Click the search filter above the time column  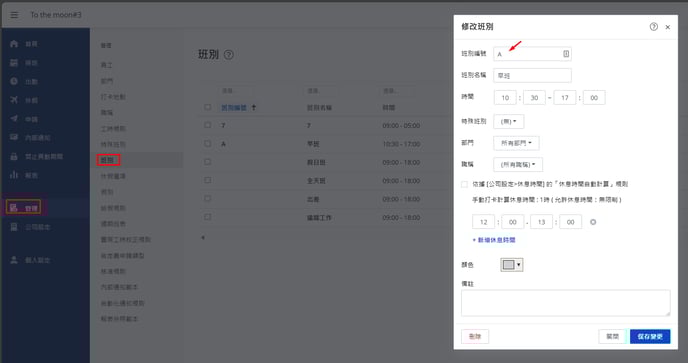(397, 91)
